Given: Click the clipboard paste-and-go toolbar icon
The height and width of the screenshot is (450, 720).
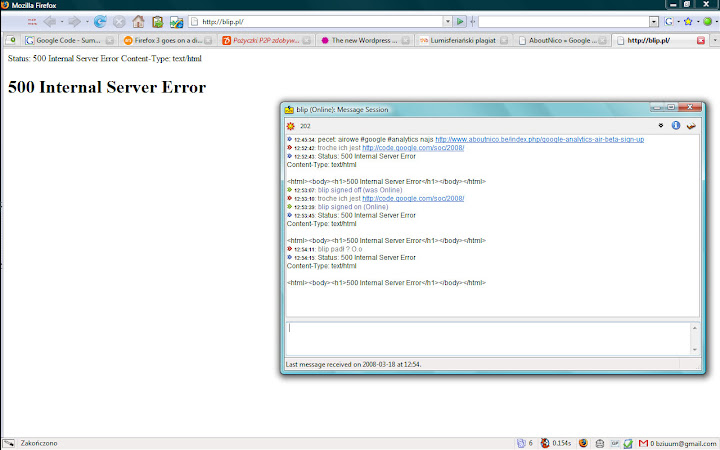Looking at the screenshot, I should (158, 22).
